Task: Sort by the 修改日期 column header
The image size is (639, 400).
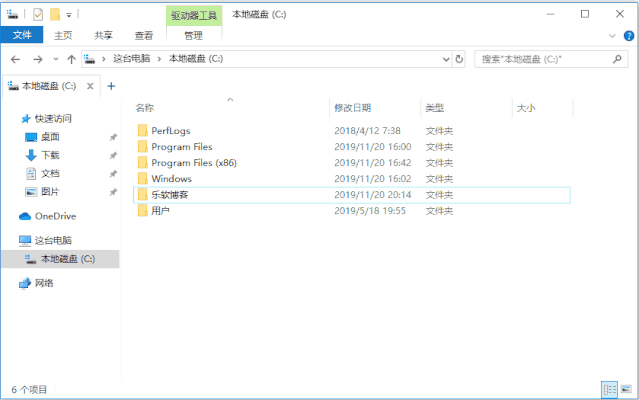Action: pyautogui.click(x=353, y=108)
